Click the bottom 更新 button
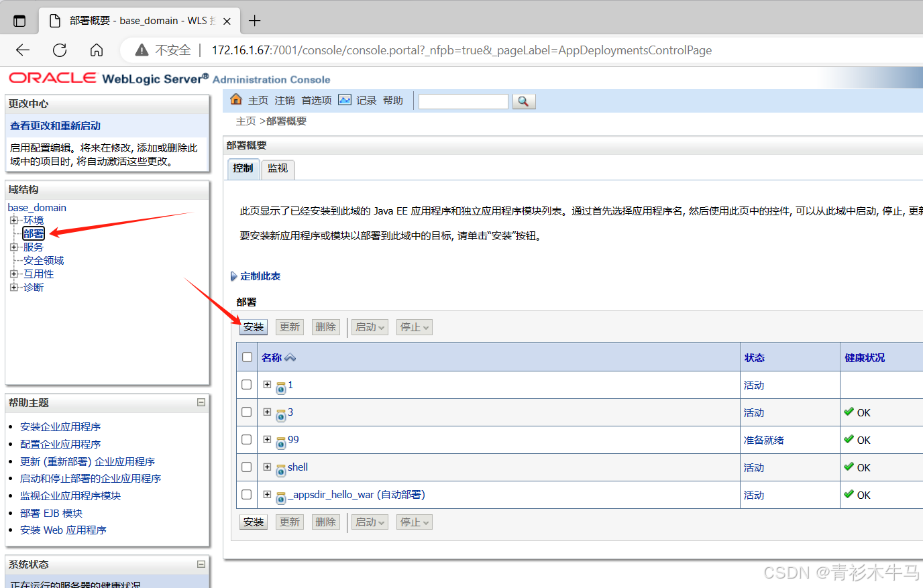This screenshot has height=588, width=923. tap(290, 522)
